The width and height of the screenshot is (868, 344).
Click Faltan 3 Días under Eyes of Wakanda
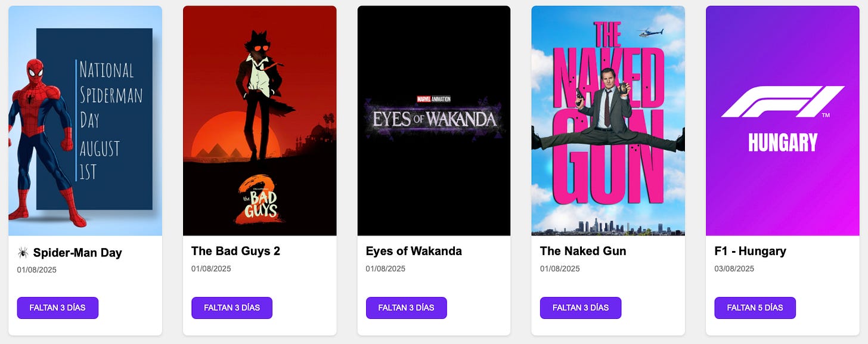pyautogui.click(x=407, y=308)
